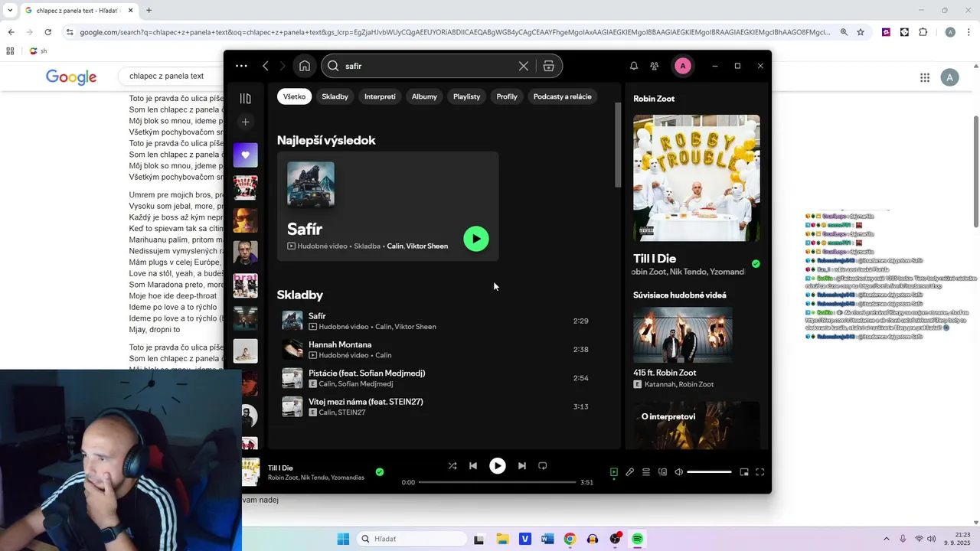Screen dimensions: 980x551
Task: Mute the Spotify volume
Action: point(678,472)
